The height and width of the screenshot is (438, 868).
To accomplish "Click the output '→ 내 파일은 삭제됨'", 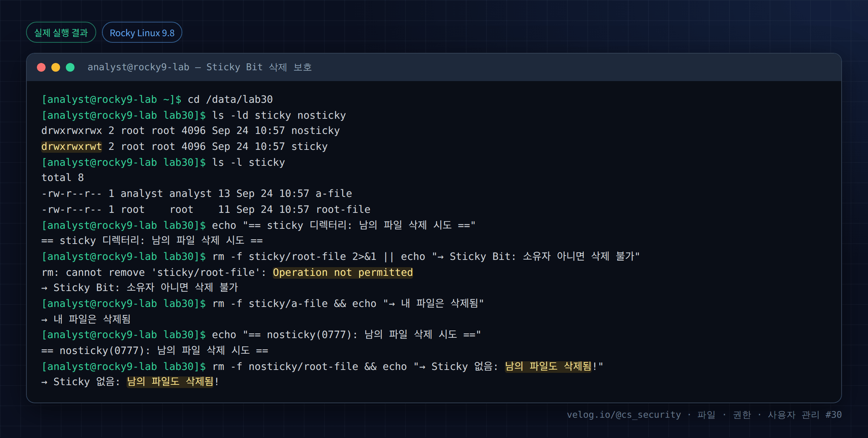I will point(86,319).
